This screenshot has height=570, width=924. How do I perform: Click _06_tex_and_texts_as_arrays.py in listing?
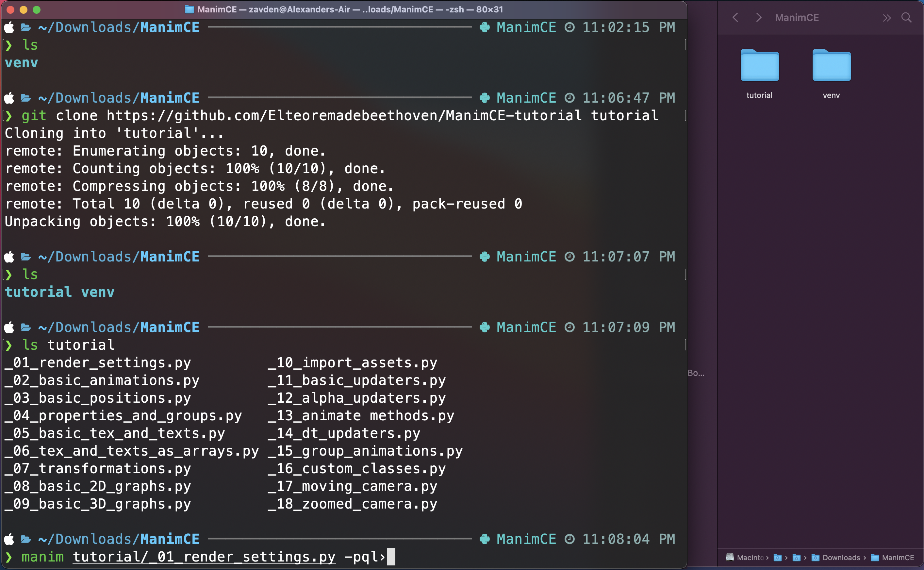[x=132, y=451]
